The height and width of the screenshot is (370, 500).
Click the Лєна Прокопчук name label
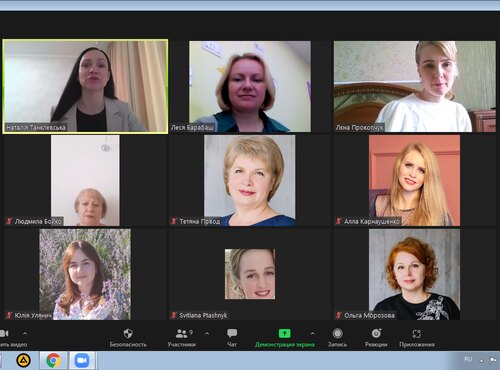coord(359,127)
